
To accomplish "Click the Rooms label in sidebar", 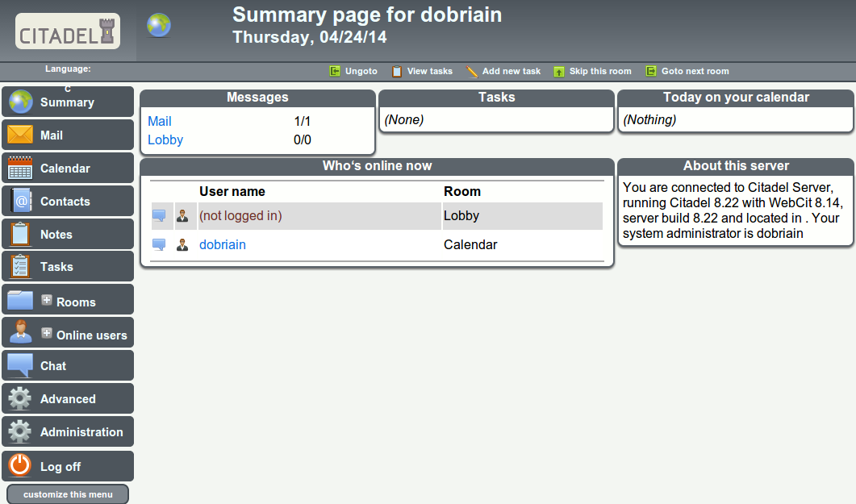I will (76, 302).
